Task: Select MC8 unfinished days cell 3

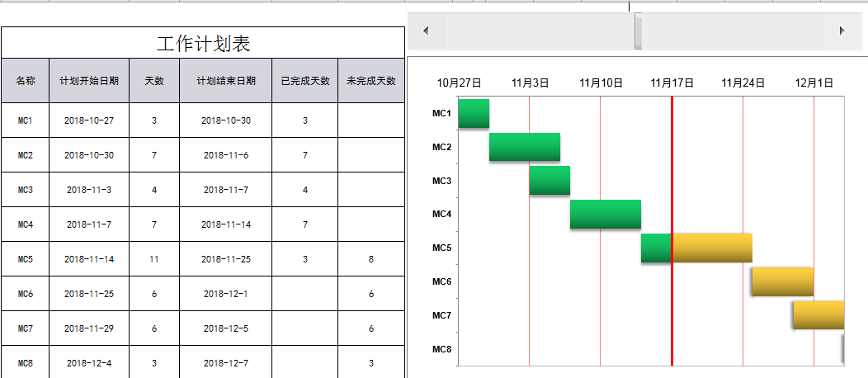Action: [x=371, y=362]
